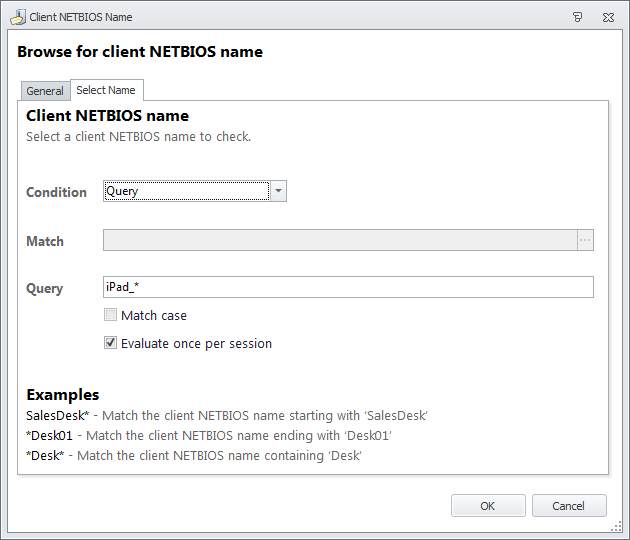Click the title bar options icon beside close
Image resolution: width=630 pixels, height=540 pixels.
[x=577, y=17]
